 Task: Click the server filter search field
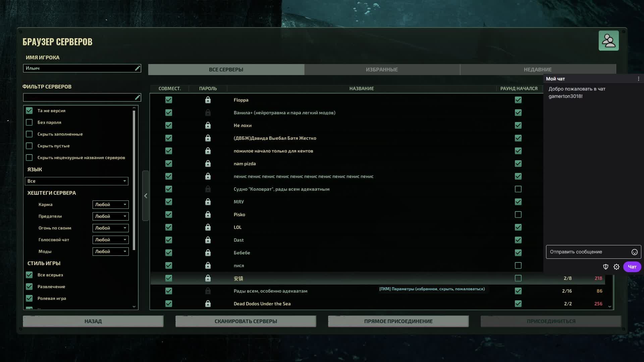(82, 98)
